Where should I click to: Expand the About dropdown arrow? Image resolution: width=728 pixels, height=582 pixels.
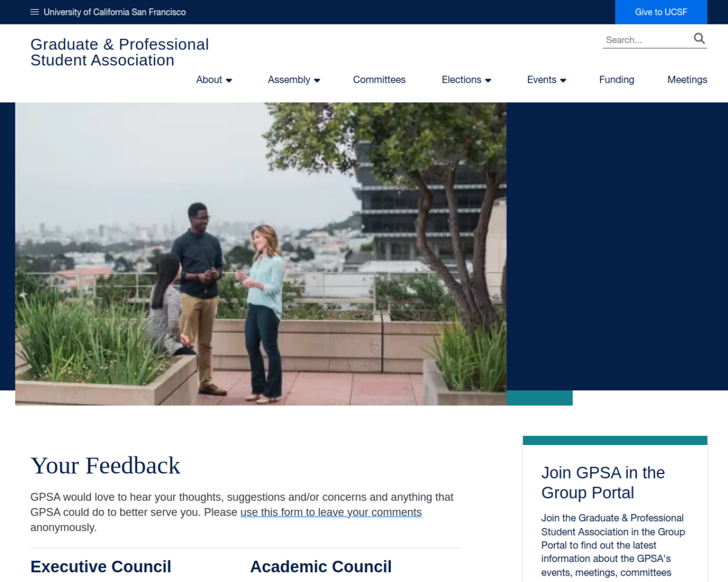point(229,81)
